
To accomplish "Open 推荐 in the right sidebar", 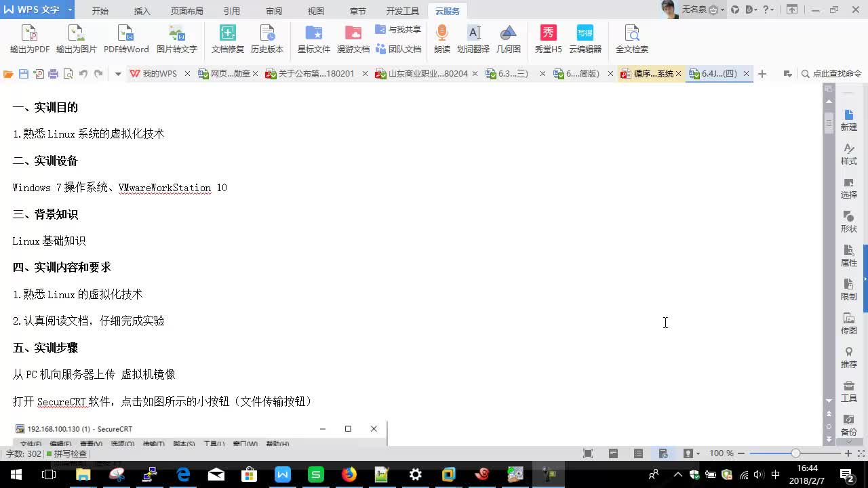I will (849, 358).
